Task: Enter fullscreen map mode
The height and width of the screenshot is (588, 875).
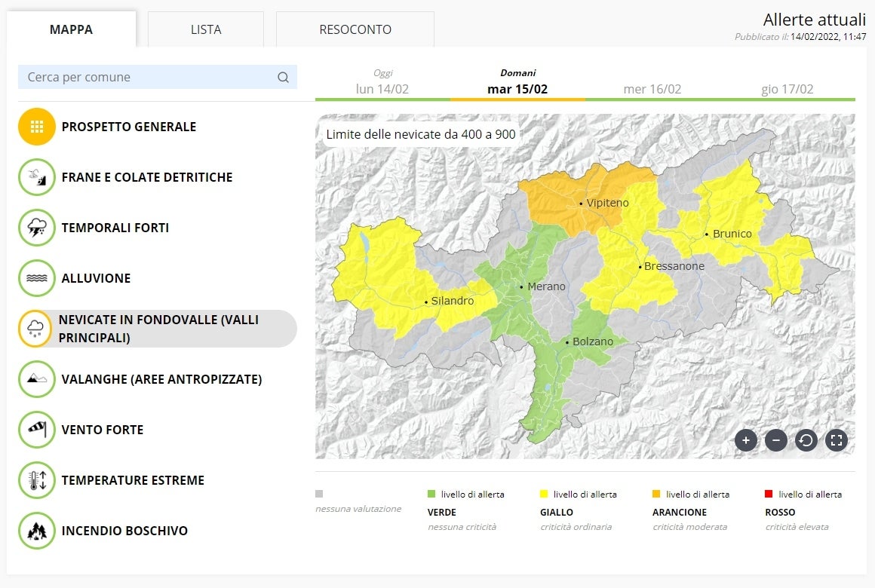Action: tap(836, 440)
